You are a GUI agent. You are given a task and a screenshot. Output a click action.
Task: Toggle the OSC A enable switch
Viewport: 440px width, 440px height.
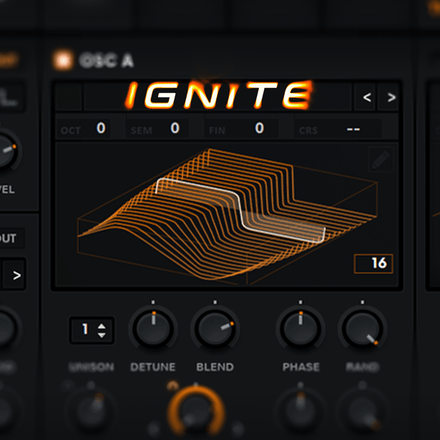[x=63, y=60]
